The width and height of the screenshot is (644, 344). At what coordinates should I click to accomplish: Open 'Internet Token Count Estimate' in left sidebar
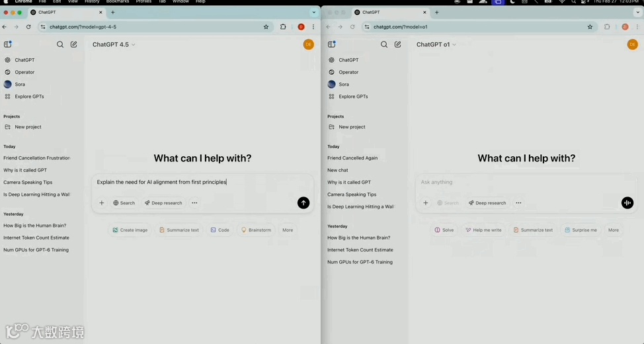pos(36,237)
